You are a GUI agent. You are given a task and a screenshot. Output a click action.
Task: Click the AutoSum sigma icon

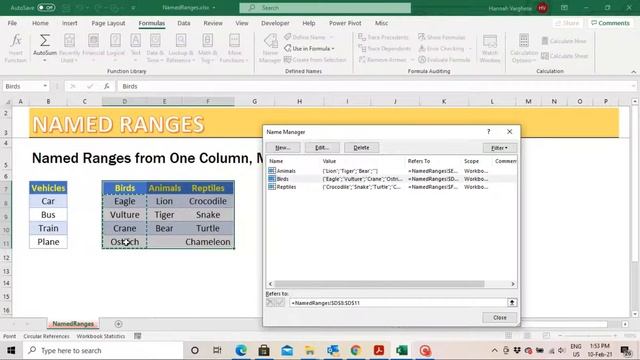pyautogui.click(x=44, y=41)
